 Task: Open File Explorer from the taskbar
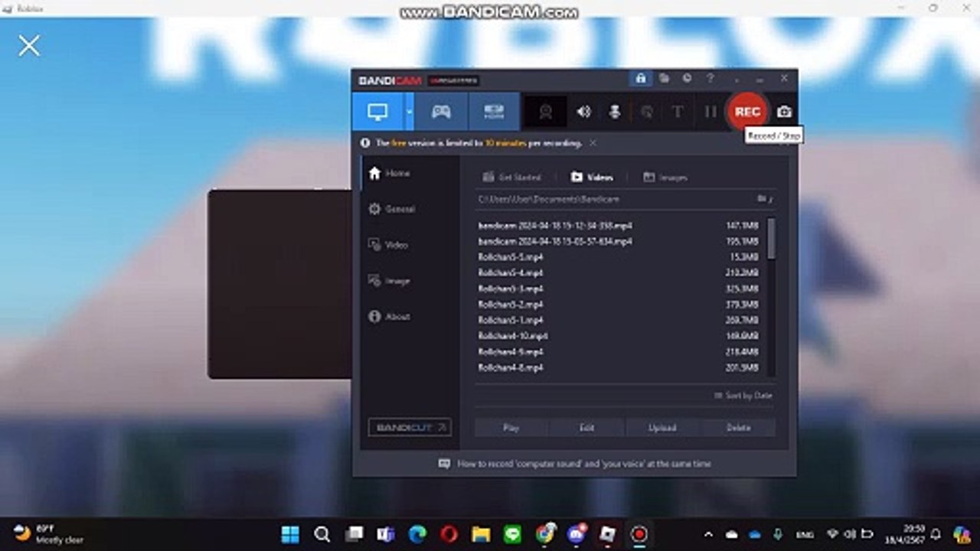(481, 533)
